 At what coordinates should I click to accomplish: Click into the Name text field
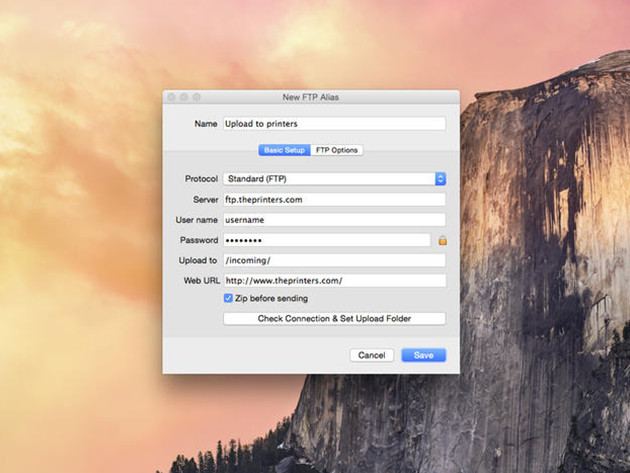(333, 124)
